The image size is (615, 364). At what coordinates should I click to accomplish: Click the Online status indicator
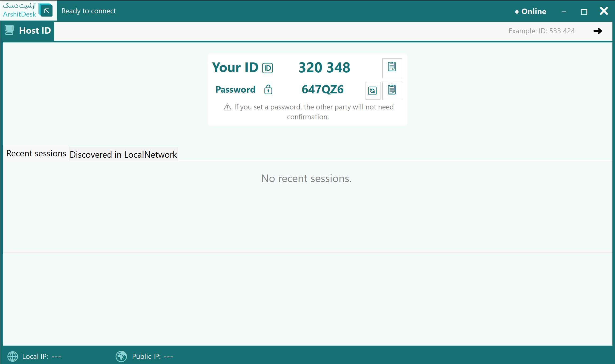point(530,11)
